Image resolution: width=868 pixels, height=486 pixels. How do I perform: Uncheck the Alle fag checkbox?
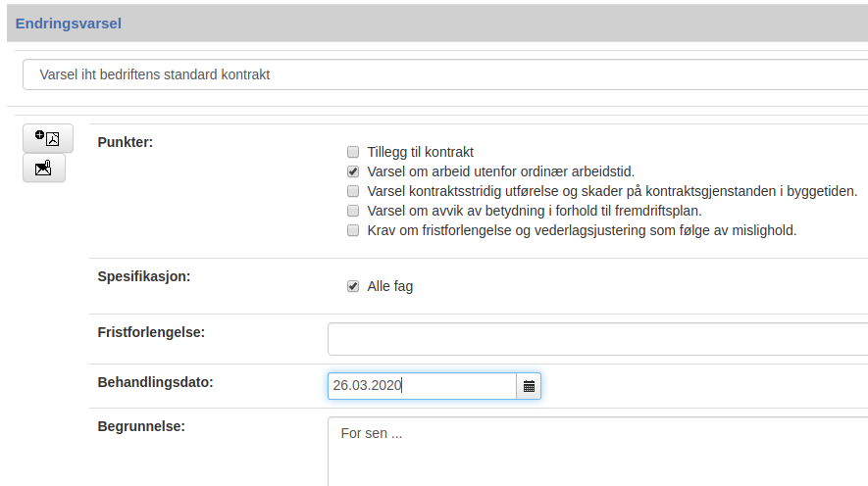point(353,286)
